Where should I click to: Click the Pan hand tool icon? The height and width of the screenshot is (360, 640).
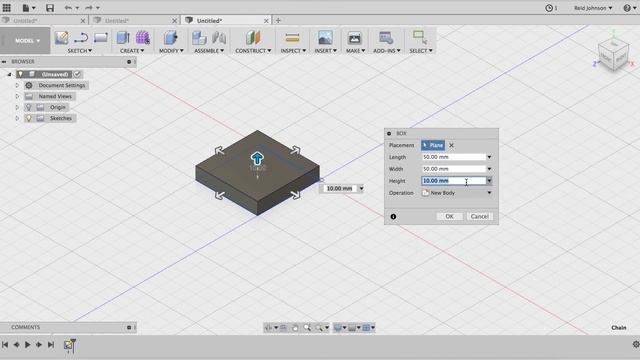pyautogui.click(x=295, y=327)
